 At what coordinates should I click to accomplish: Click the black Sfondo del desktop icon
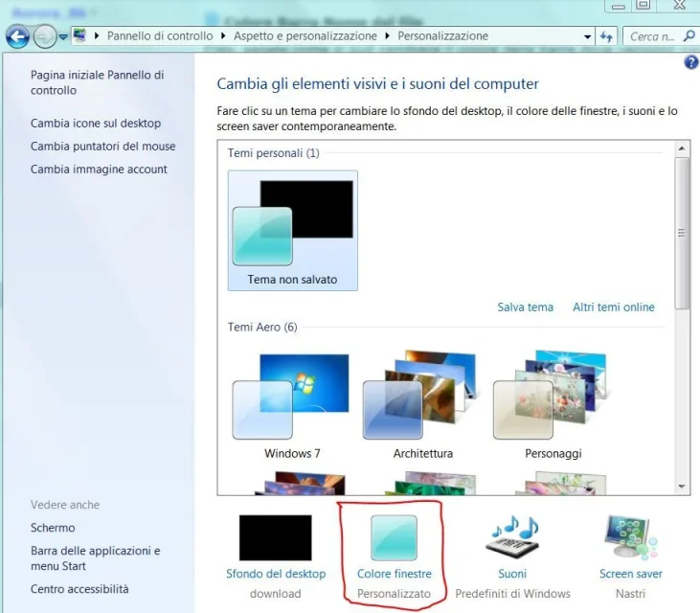(x=276, y=537)
